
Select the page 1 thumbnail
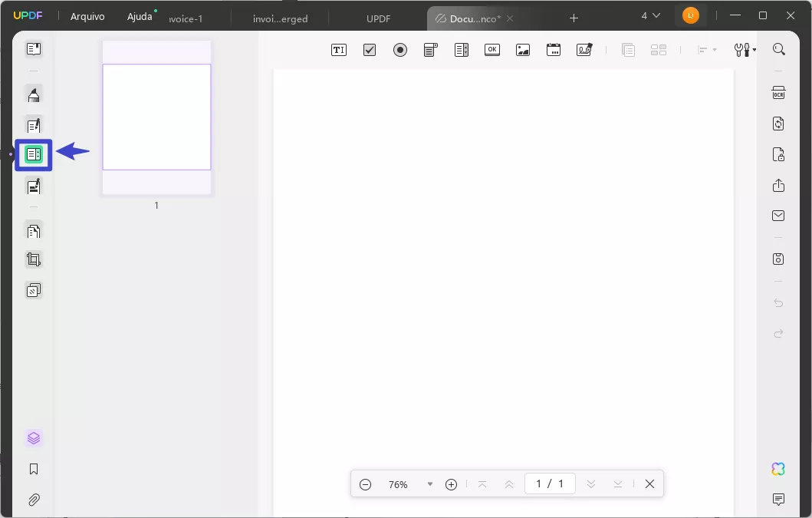pyautogui.click(x=156, y=117)
